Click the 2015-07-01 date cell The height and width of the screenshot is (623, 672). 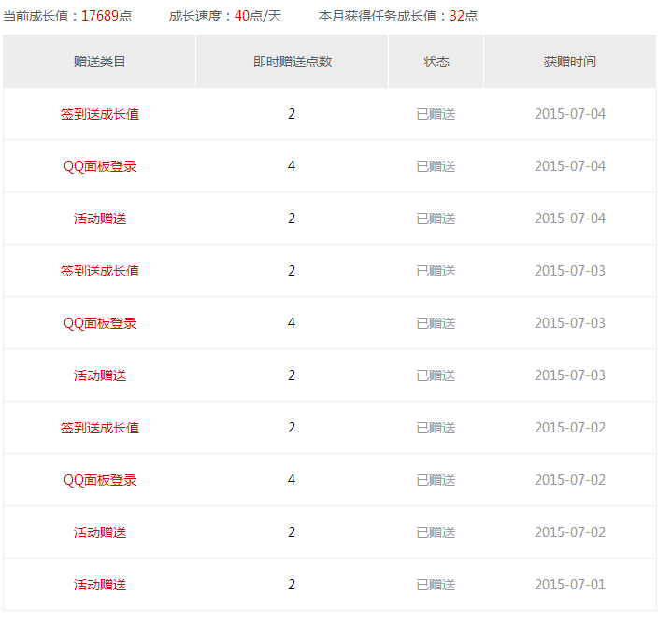[x=569, y=585]
